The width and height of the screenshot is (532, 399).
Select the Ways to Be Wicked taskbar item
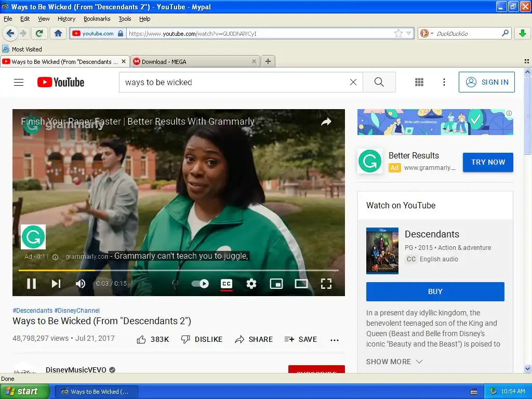pyautogui.click(x=96, y=392)
